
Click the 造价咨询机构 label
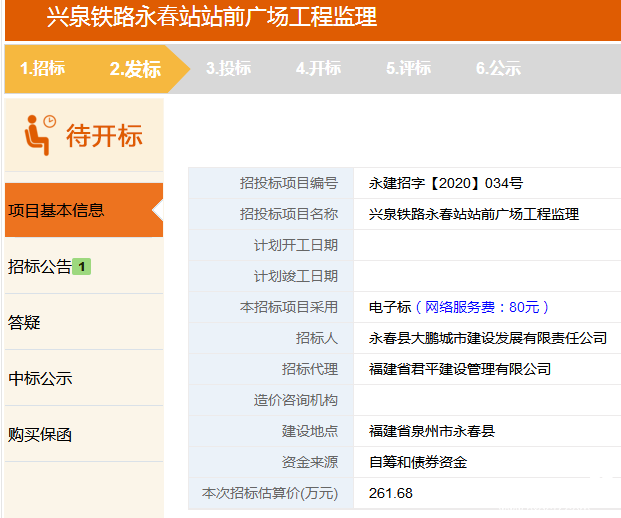296,400
